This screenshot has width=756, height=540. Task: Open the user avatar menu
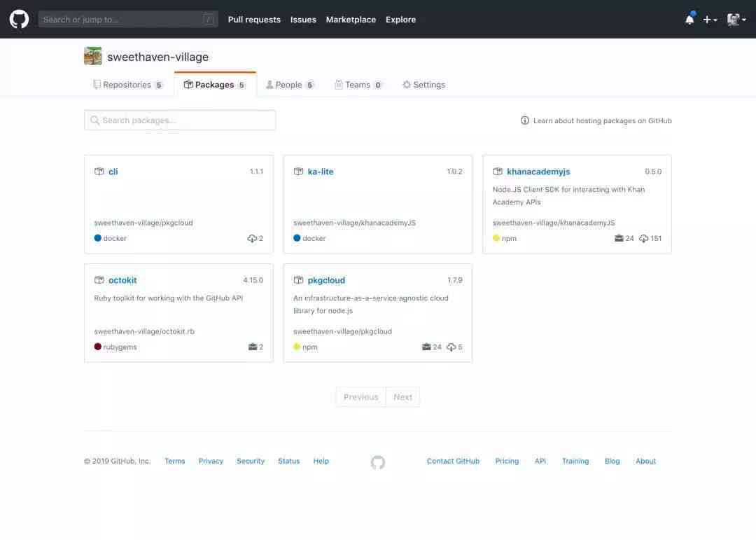click(736, 20)
